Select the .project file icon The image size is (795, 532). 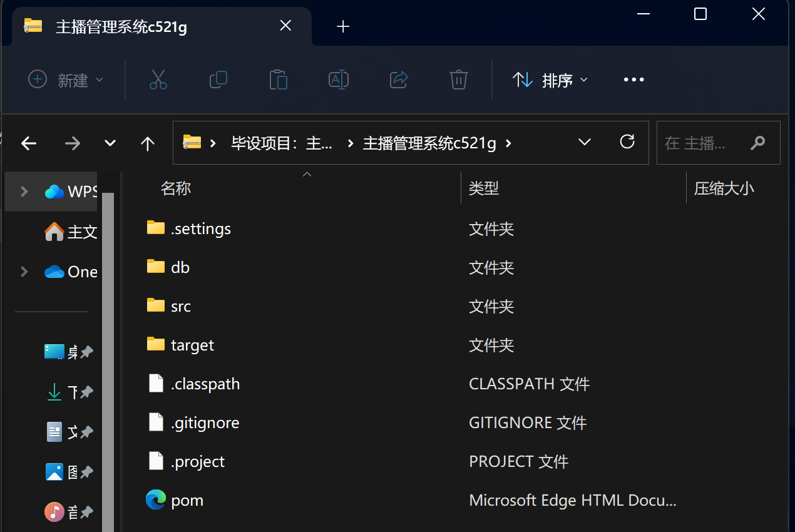pos(156,461)
